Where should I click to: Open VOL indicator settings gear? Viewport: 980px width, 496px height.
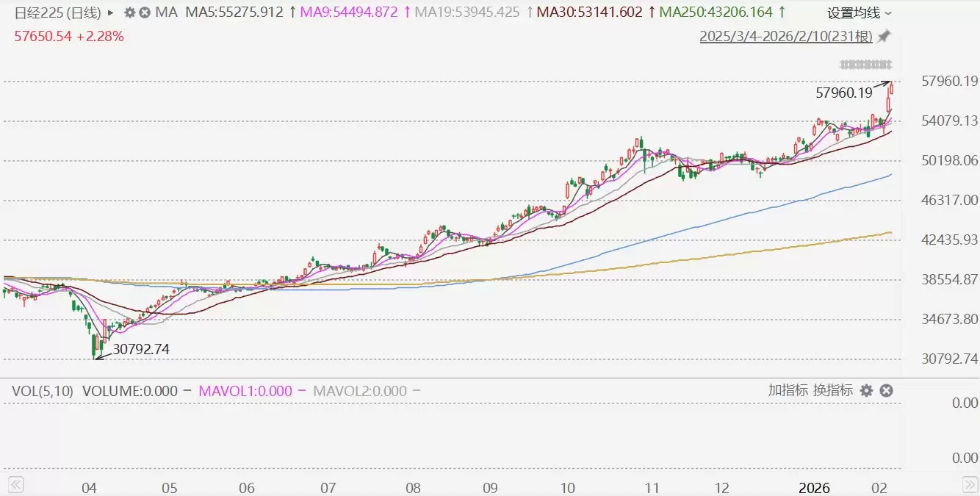click(867, 391)
